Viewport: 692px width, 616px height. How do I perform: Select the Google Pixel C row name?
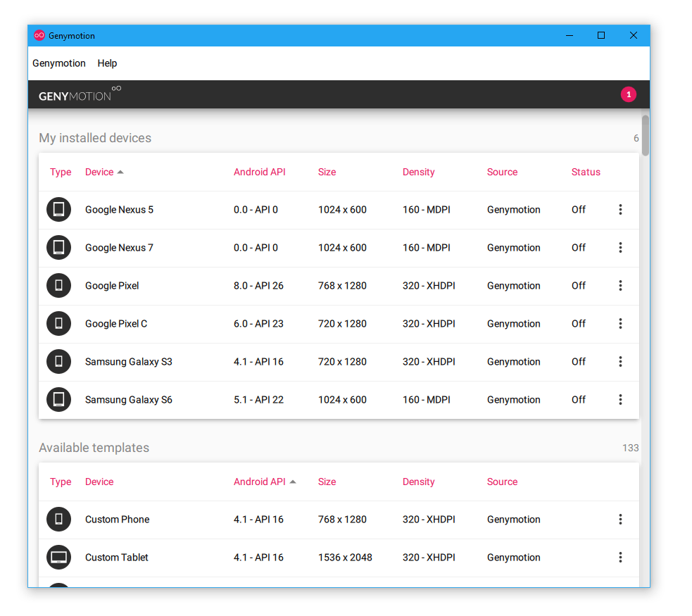tap(116, 323)
